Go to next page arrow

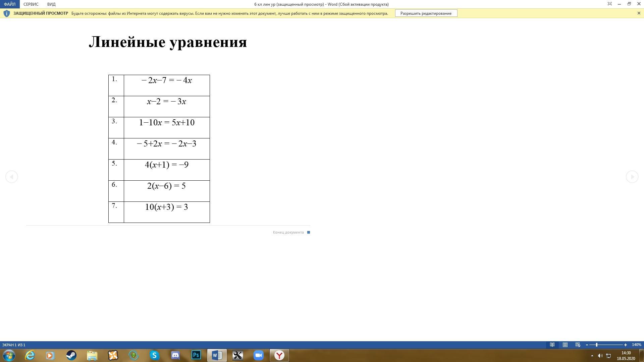[632, 177]
